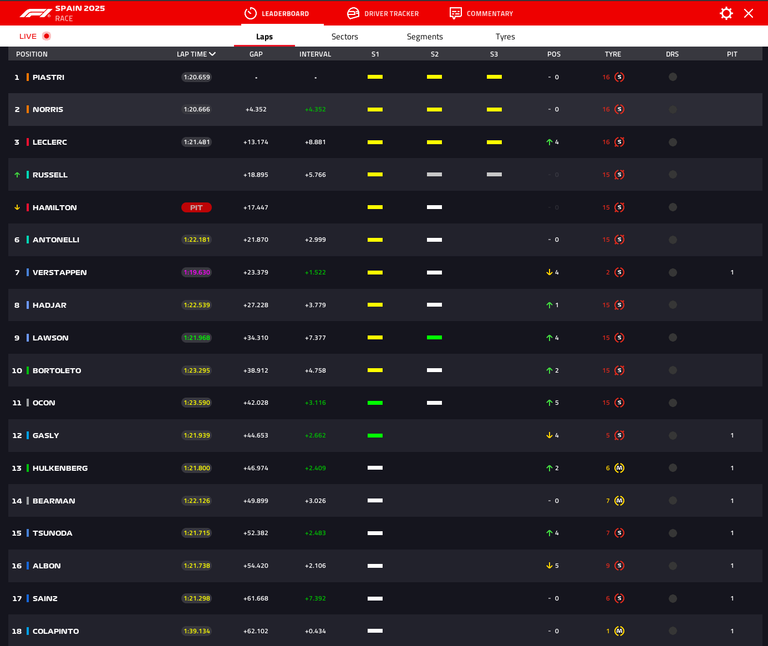This screenshot has width=768, height=646.
Task: Click Hamilton's yellow position-down arrow
Action: 17,207
